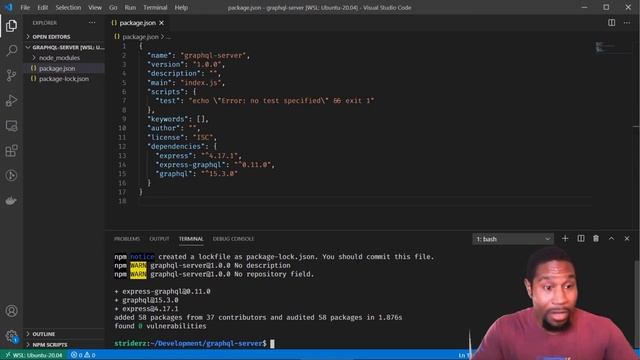Select the package.json editor tab
640x360 pixels.
pyautogui.click(x=138, y=23)
